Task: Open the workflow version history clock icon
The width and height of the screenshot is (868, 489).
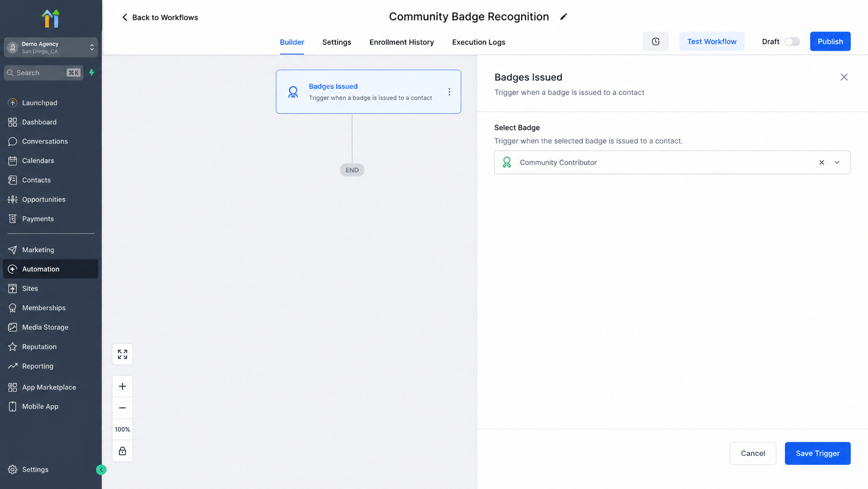Action: tap(655, 42)
